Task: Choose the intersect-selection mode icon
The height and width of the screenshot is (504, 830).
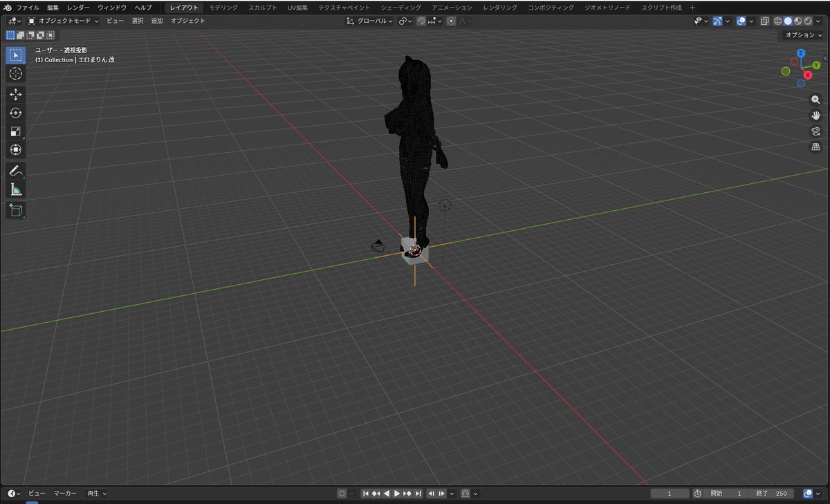Action: 50,35
